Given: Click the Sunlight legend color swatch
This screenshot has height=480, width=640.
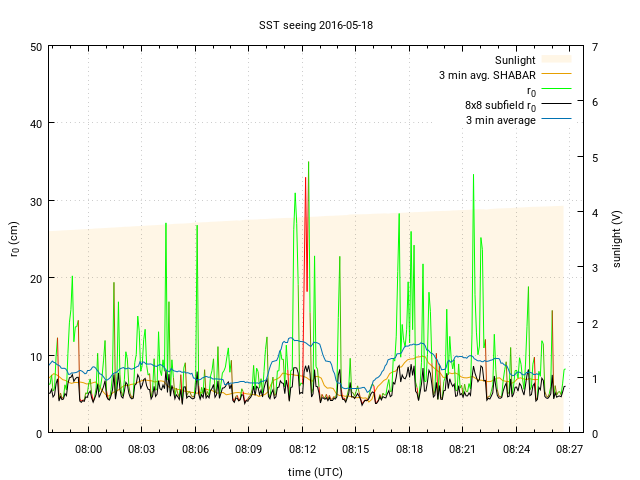Looking at the screenshot, I should click(x=557, y=60).
